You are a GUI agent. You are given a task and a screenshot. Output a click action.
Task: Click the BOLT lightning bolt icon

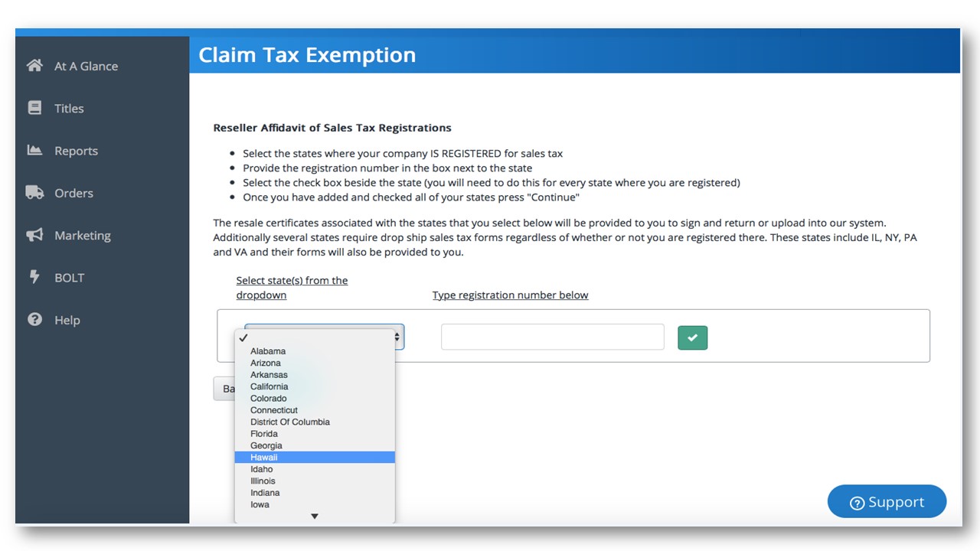click(x=34, y=277)
